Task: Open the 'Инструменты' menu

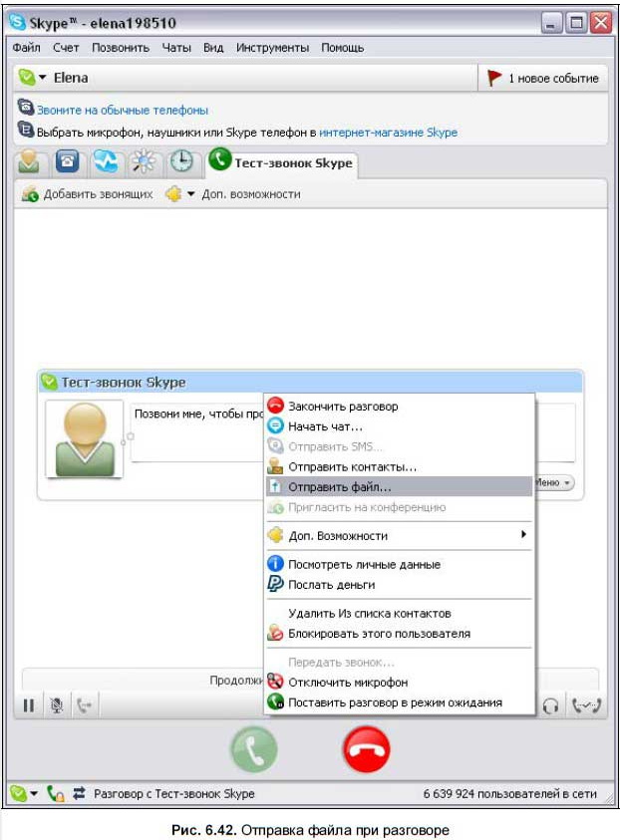Action: pyautogui.click(x=272, y=47)
